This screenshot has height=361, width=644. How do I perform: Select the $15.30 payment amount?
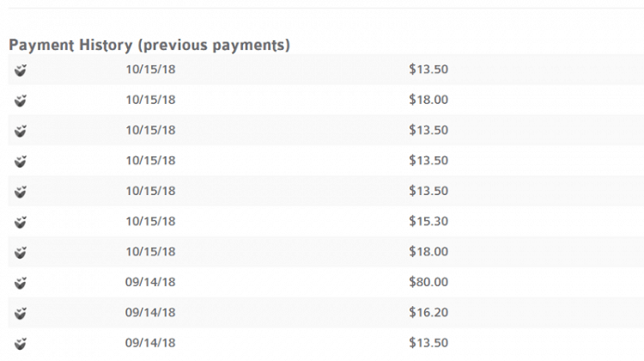point(428,221)
